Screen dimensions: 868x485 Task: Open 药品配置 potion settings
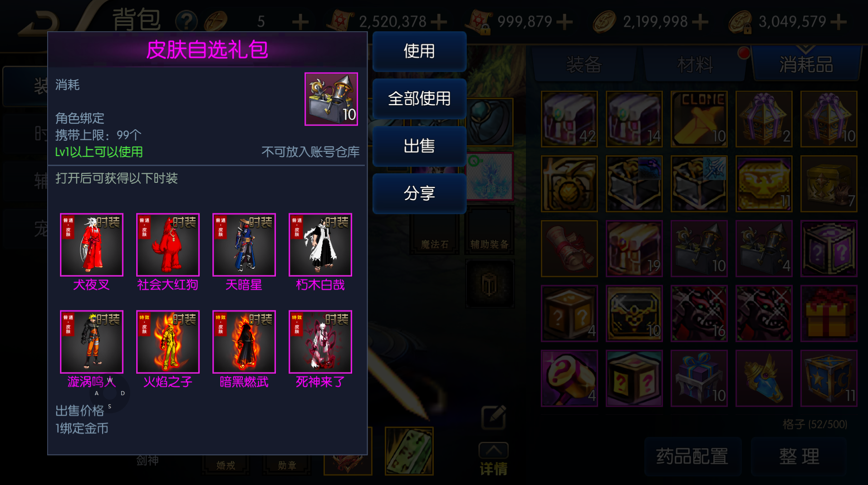coord(692,456)
